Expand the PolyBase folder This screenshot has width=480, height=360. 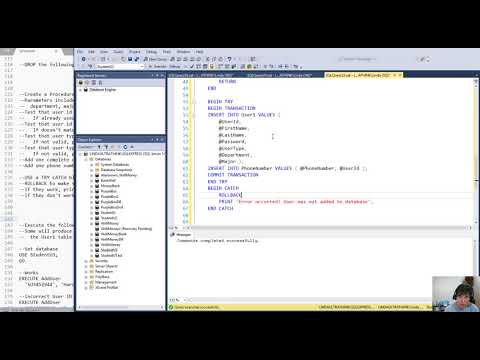point(86,277)
